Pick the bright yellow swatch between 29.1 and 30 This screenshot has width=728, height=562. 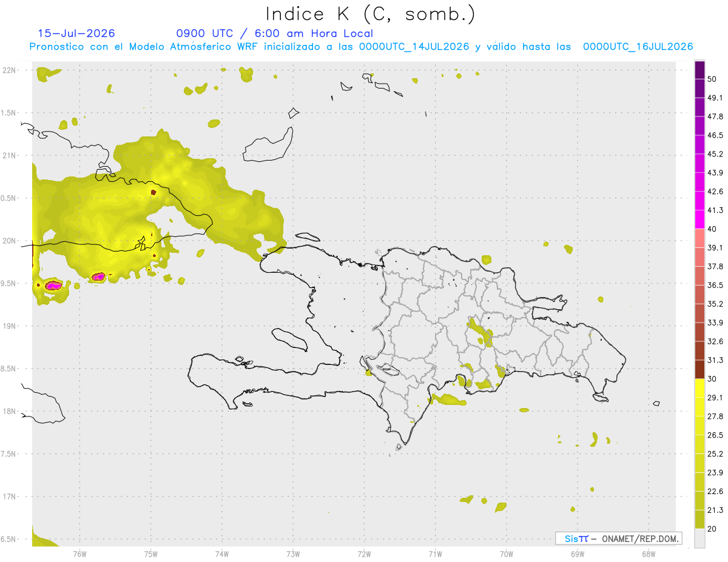click(699, 388)
